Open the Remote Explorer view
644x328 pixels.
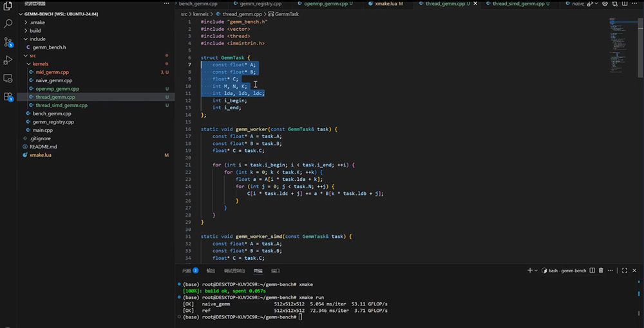(x=8, y=78)
